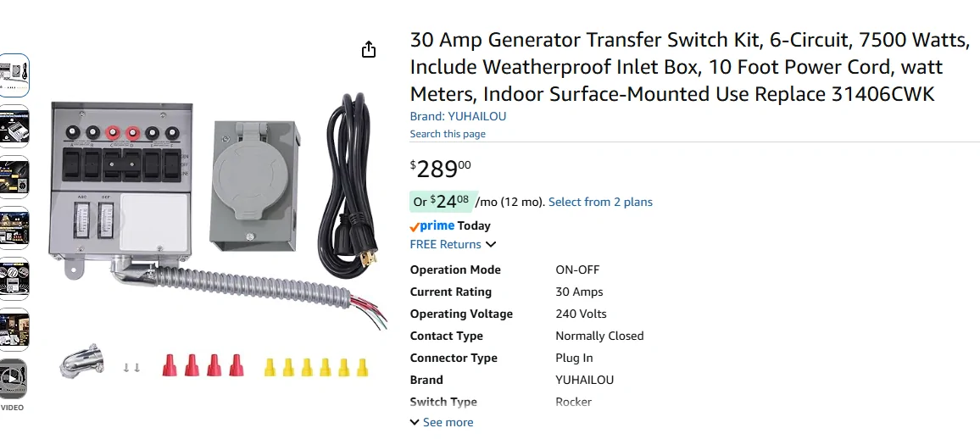980x439 pixels.
Task: Click the share icon above product image
Action: [x=369, y=50]
